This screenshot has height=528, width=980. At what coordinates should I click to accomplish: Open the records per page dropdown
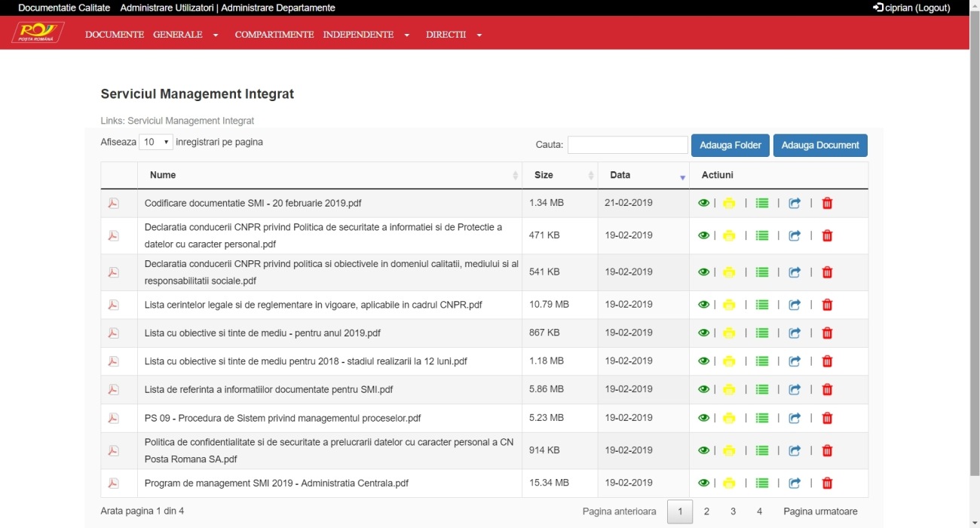click(156, 142)
